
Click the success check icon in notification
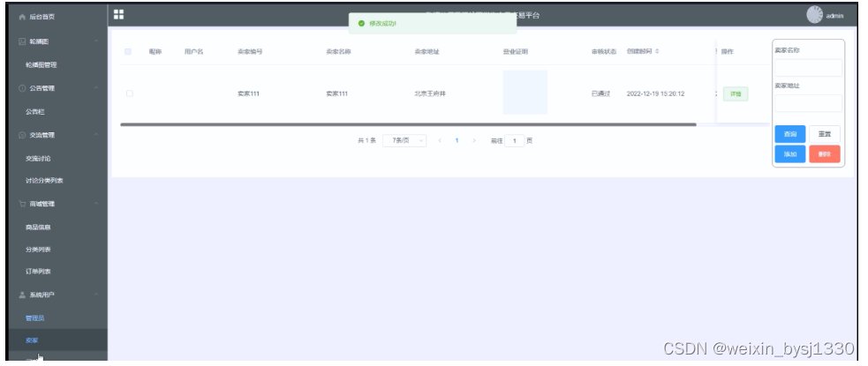pyautogui.click(x=361, y=23)
